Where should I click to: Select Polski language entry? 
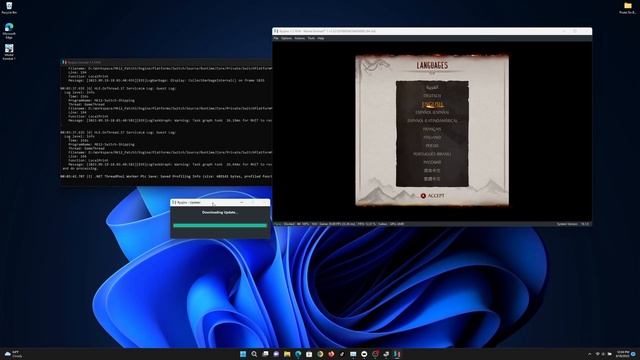coord(432,146)
